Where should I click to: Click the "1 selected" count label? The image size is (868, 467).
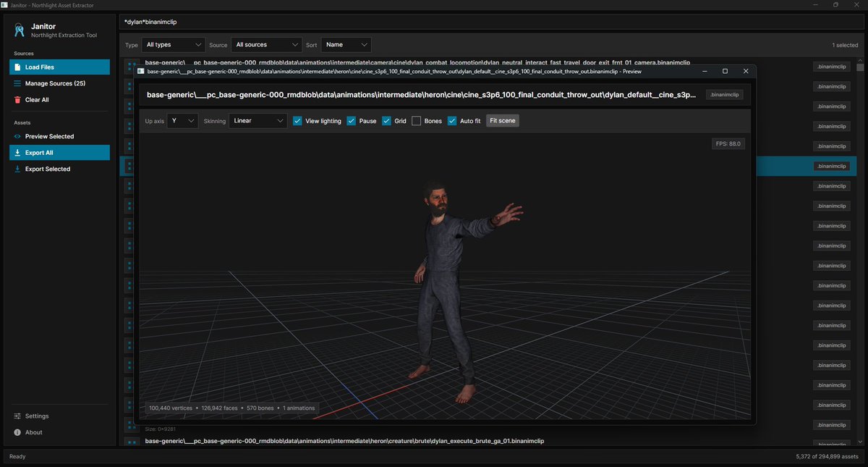coord(845,45)
